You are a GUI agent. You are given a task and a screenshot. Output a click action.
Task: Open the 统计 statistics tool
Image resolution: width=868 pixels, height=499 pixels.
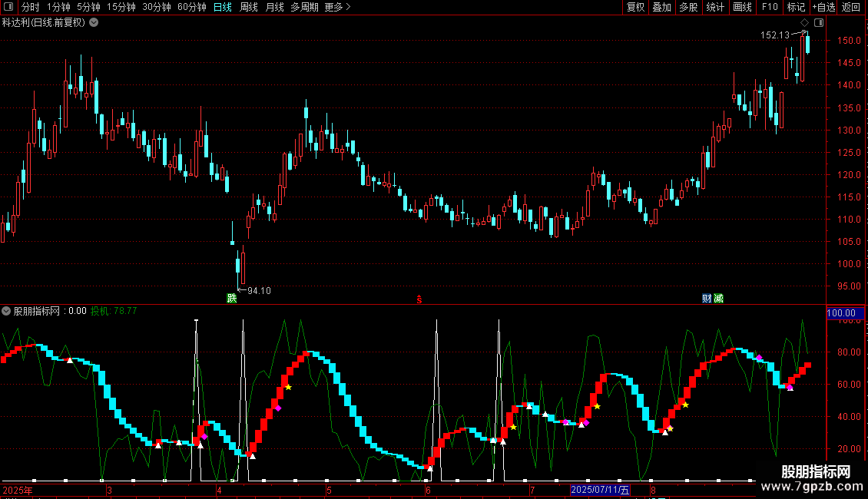pyautogui.click(x=715, y=7)
